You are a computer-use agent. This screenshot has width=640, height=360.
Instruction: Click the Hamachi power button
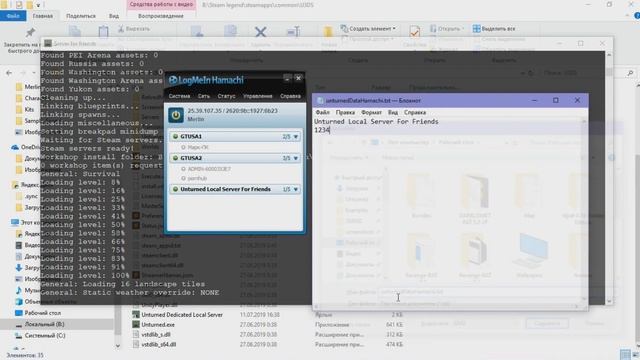tap(176, 115)
